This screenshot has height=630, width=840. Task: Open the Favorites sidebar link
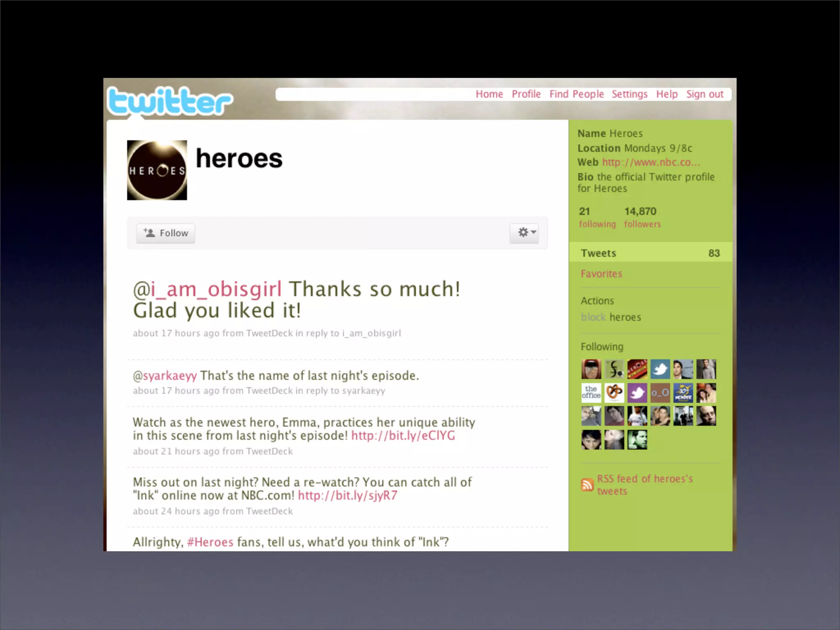tap(601, 274)
